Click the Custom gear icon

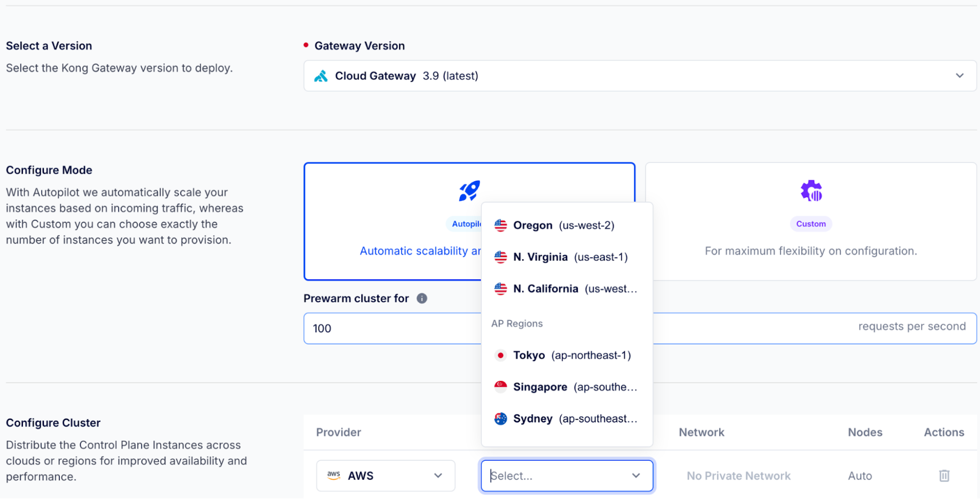coord(811,190)
